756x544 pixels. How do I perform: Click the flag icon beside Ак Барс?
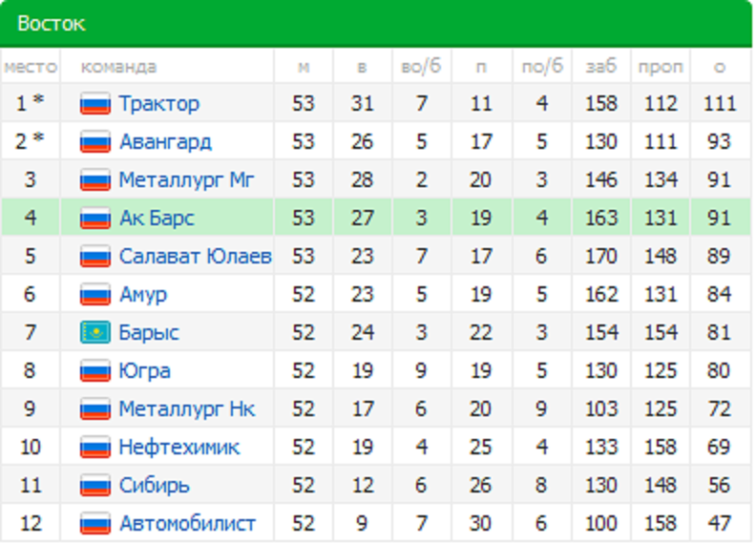coord(95,219)
